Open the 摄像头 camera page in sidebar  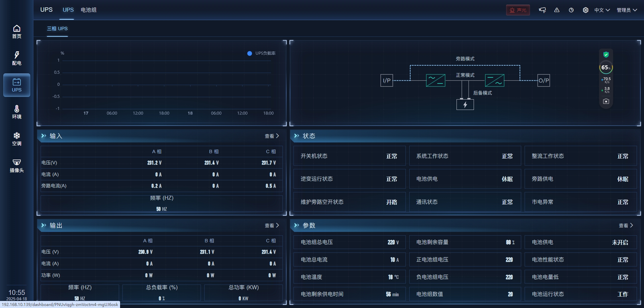tap(16, 166)
